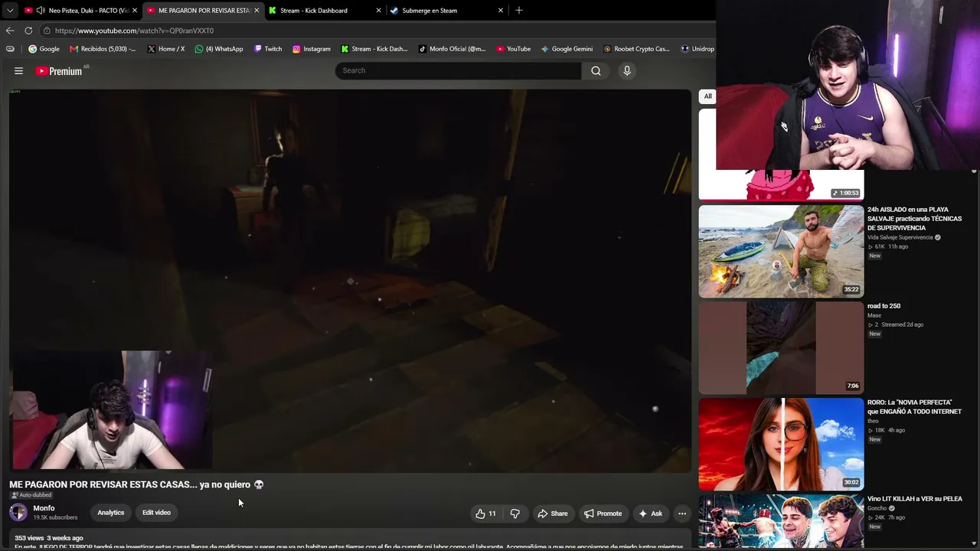This screenshot has width=980, height=551.
Task: Open the YouTube bookmark
Action: pyautogui.click(x=513, y=49)
